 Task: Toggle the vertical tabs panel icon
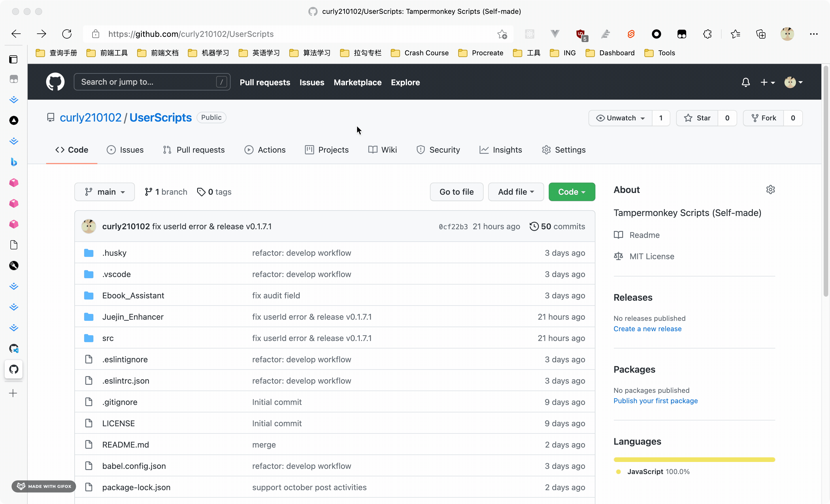[x=14, y=59]
